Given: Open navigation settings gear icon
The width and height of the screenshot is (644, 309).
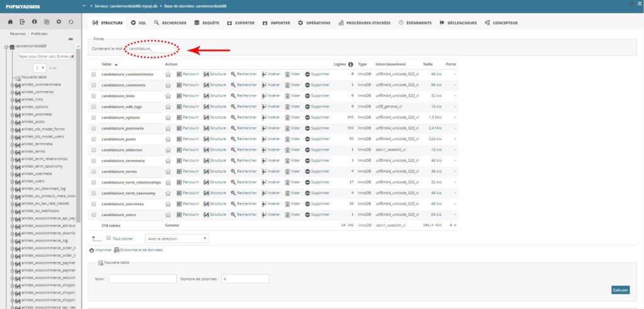Looking at the screenshot, I should pyautogui.click(x=58, y=22).
